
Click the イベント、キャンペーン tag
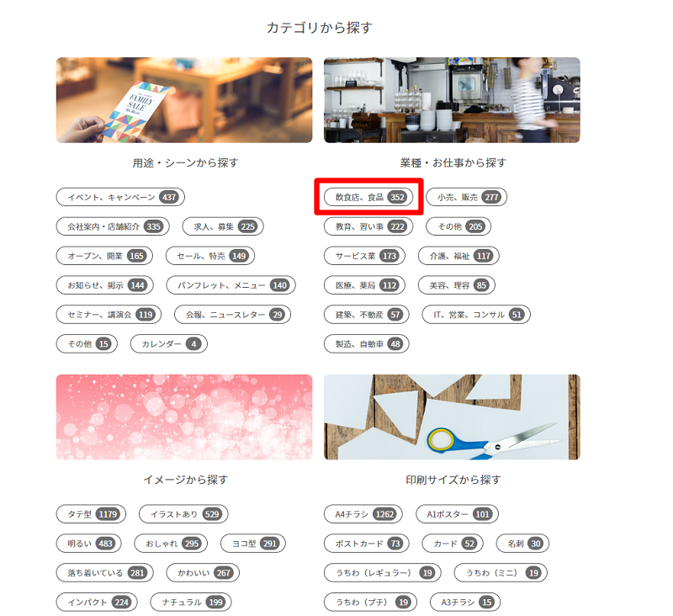coord(120,197)
